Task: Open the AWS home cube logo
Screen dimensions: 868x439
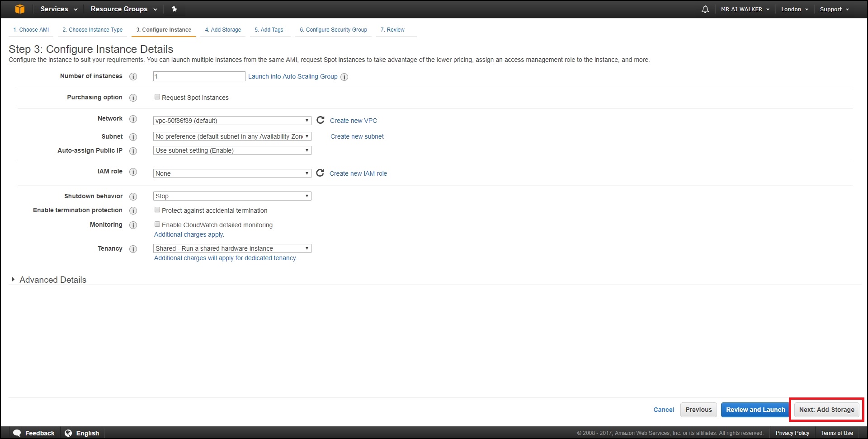Action: pos(19,9)
